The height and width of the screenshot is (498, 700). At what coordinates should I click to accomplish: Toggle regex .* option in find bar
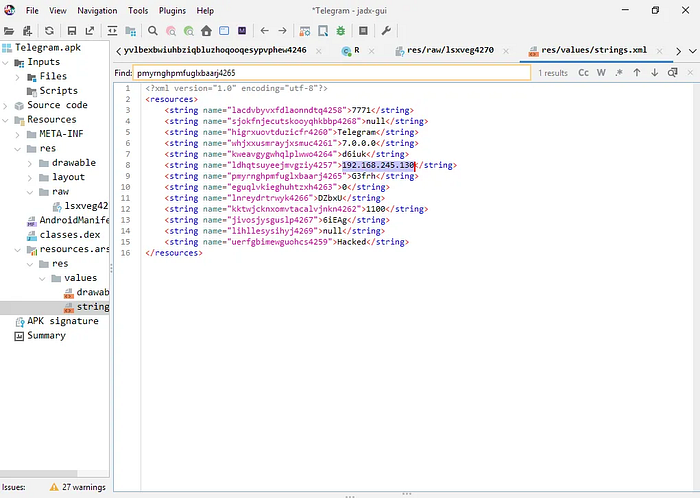tap(619, 73)
